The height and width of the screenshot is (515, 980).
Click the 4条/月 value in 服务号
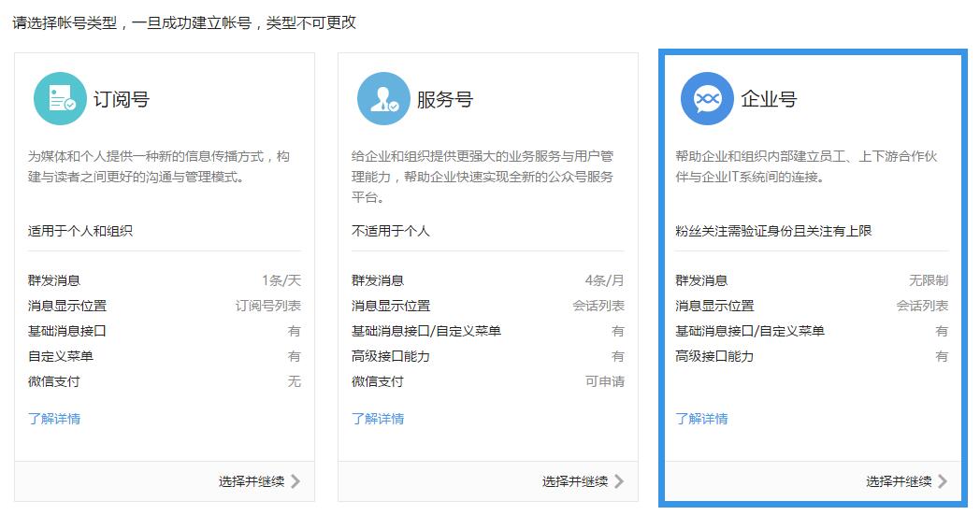point(604,280)
